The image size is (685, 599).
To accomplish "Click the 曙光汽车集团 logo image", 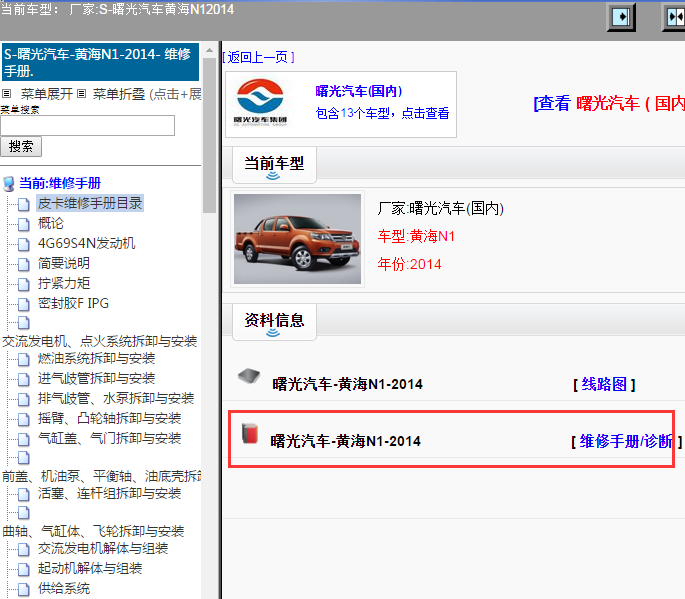I will [260, 103].
